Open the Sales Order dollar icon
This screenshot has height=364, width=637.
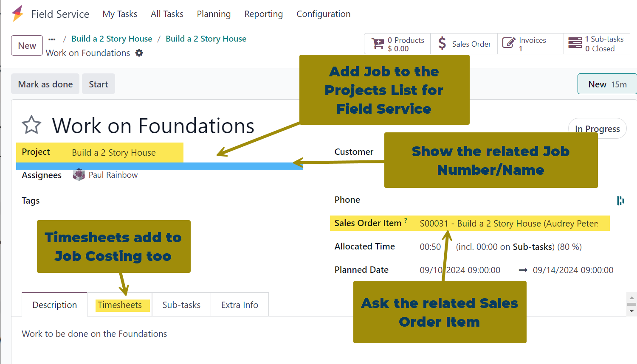(x=442, y=43)
